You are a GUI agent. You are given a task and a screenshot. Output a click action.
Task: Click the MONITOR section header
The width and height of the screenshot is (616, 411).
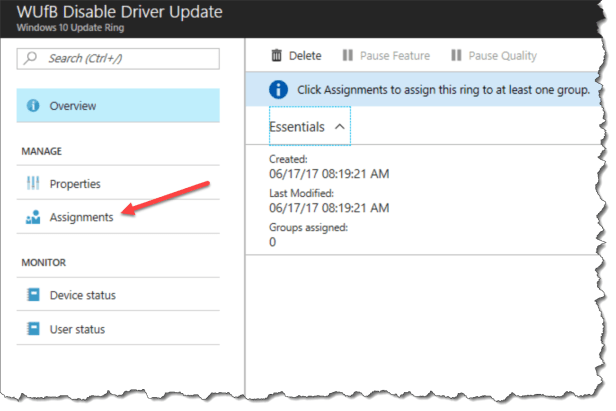coord(44,262)
